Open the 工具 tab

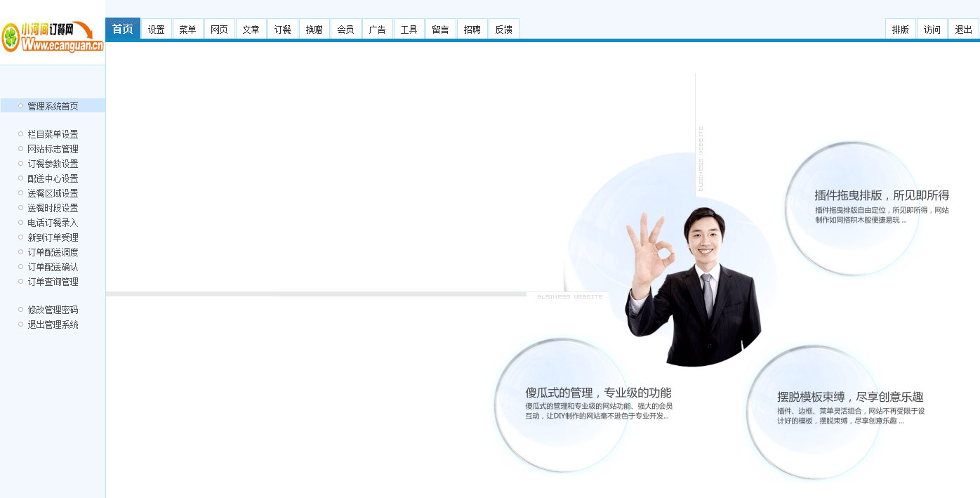[x=409, y=30]
